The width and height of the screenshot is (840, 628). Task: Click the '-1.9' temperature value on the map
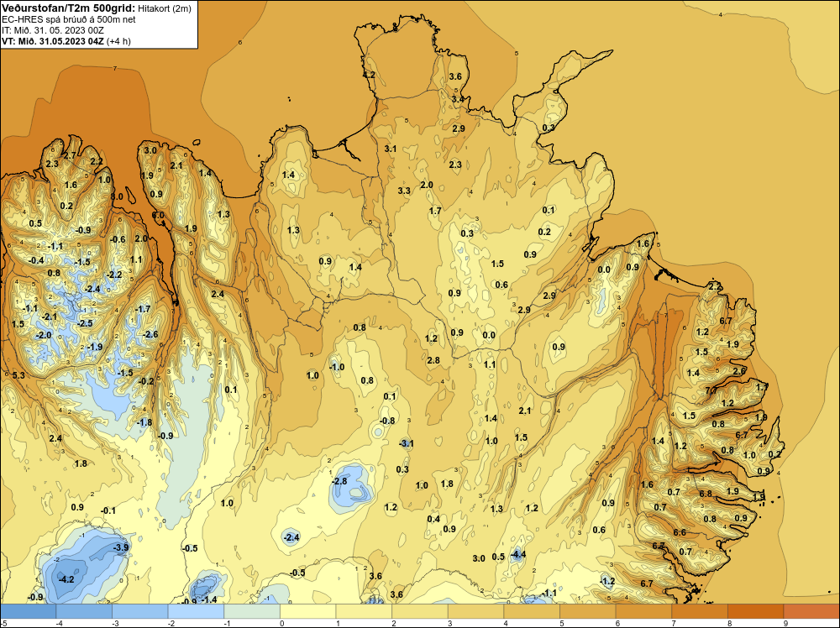(94, 347)
